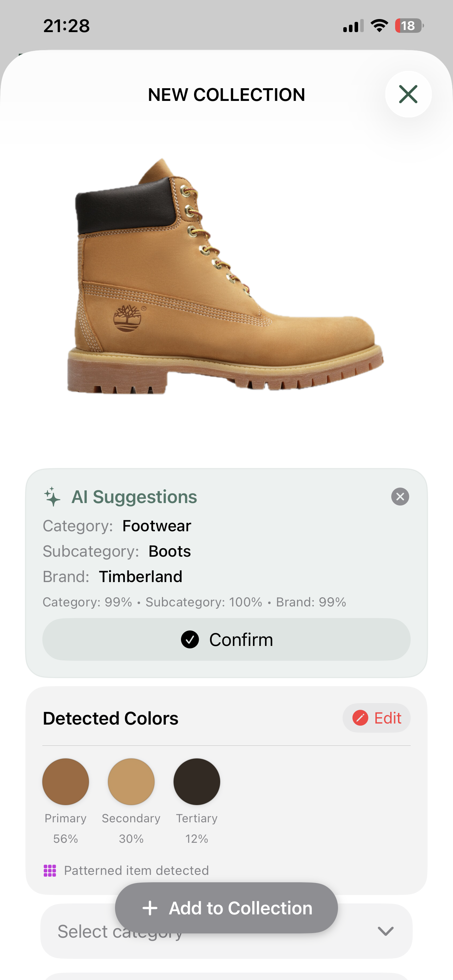This screenshot has width=453, height=980.
Task: Select the Tertiary dark brown color swatch
Action: [x=197, y=781]
